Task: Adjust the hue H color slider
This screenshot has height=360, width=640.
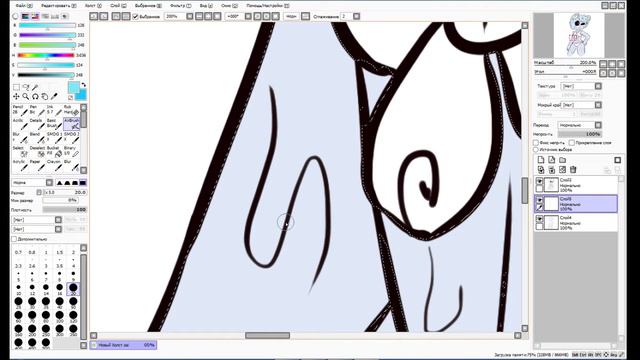Action: tap(47, 55)
